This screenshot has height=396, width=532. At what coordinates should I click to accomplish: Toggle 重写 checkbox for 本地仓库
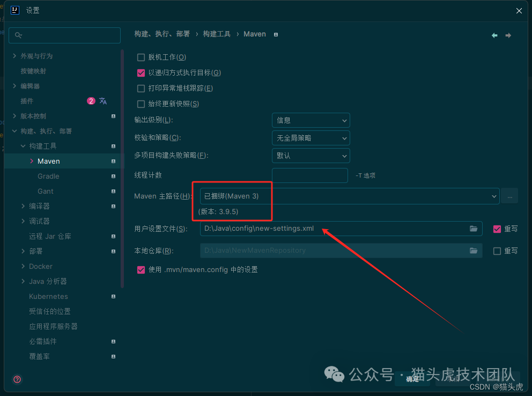coord(497,251)
